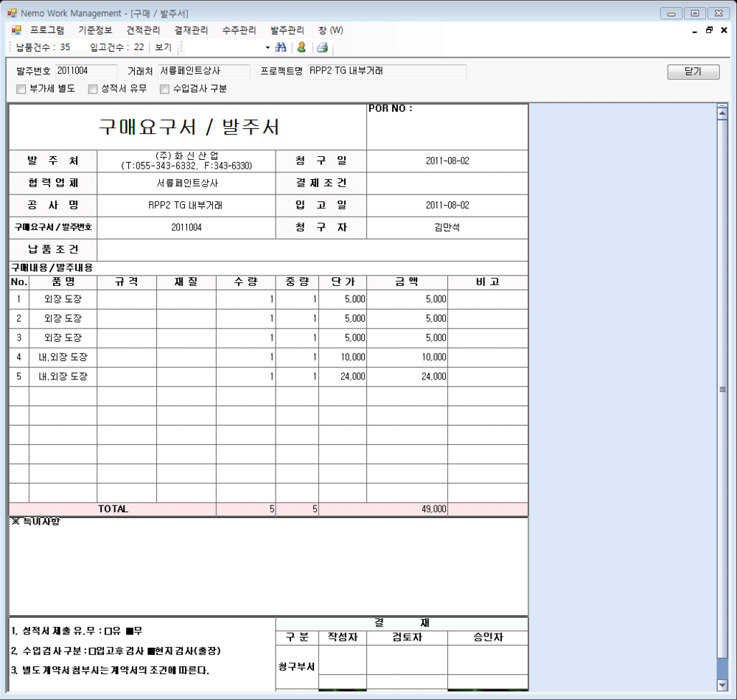Click the 금액 24,000 cell in row 5

[407, 376]
